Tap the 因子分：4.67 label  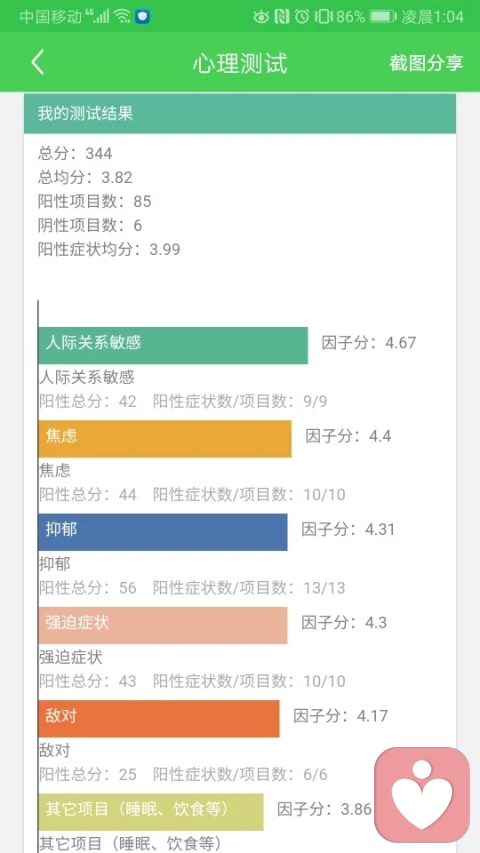tap(368, 343)
